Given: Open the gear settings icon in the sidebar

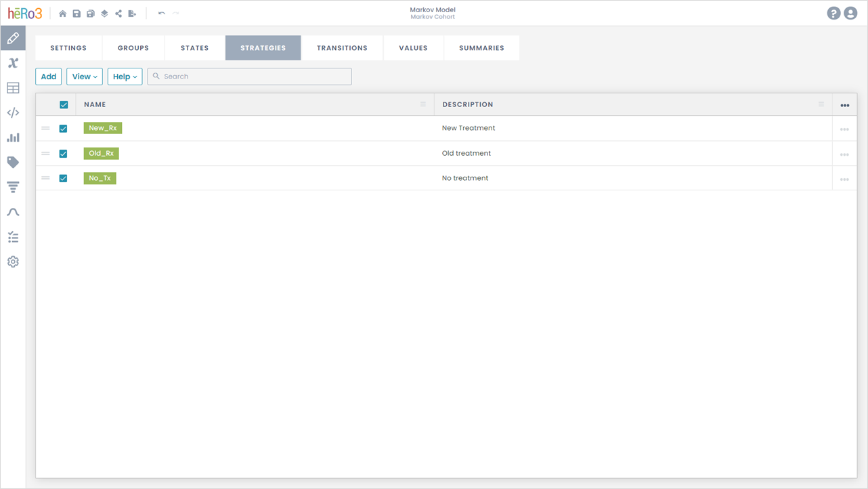Looking at the screenshot, I should click(13, 261).
